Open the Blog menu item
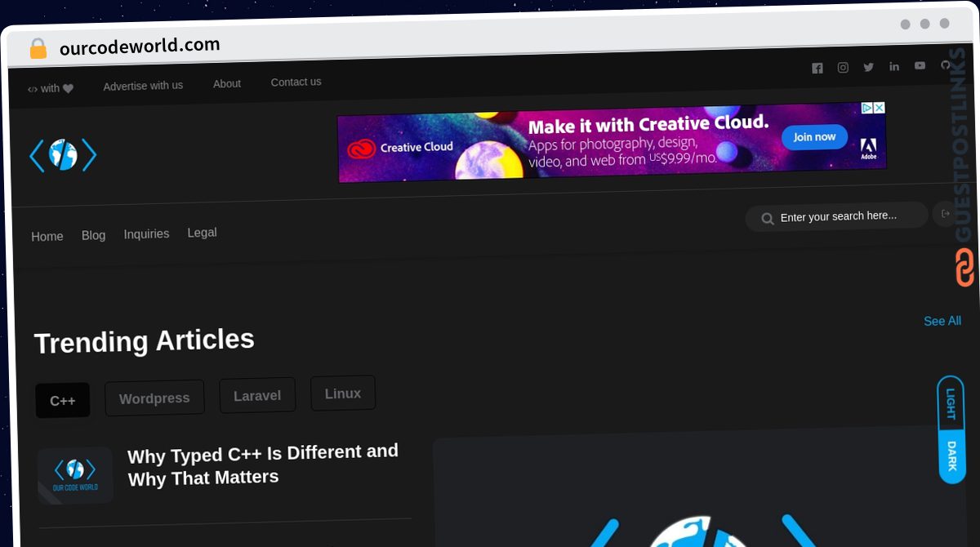Screen dimensions: 980x547 [x=93, y=235]
